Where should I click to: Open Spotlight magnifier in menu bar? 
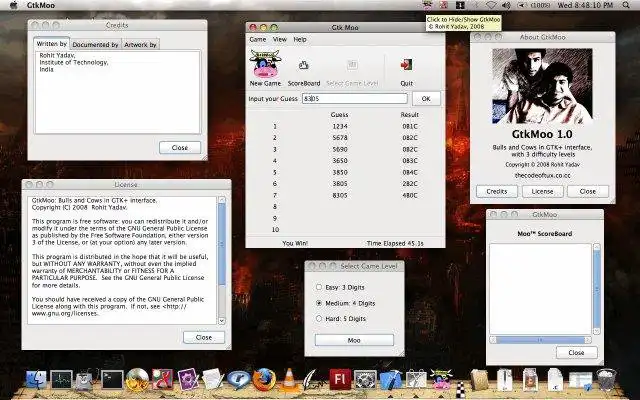tap(626, 5)
